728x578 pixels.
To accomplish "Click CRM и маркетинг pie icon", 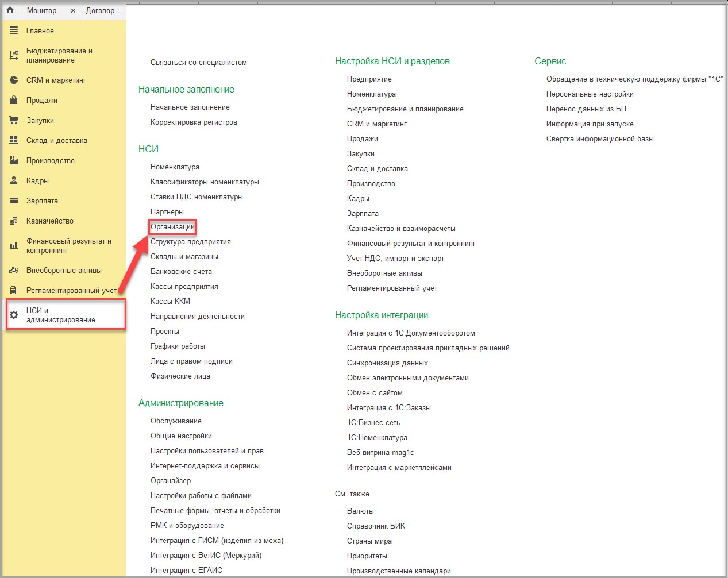I will point(14,80).
